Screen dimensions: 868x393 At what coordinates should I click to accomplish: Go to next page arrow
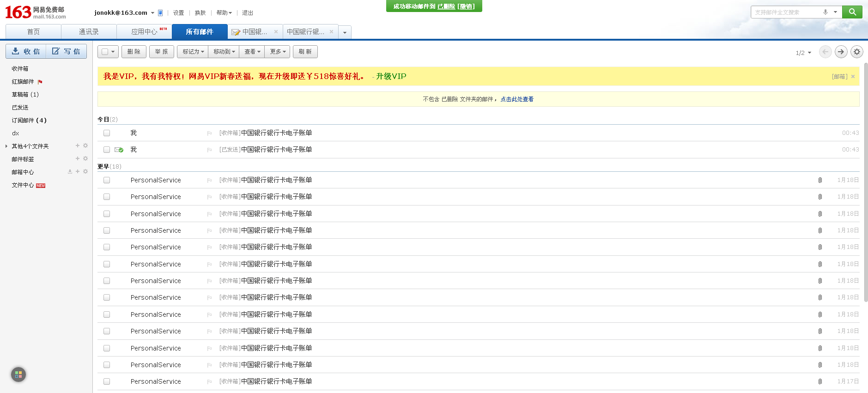(x=841, y=52)
